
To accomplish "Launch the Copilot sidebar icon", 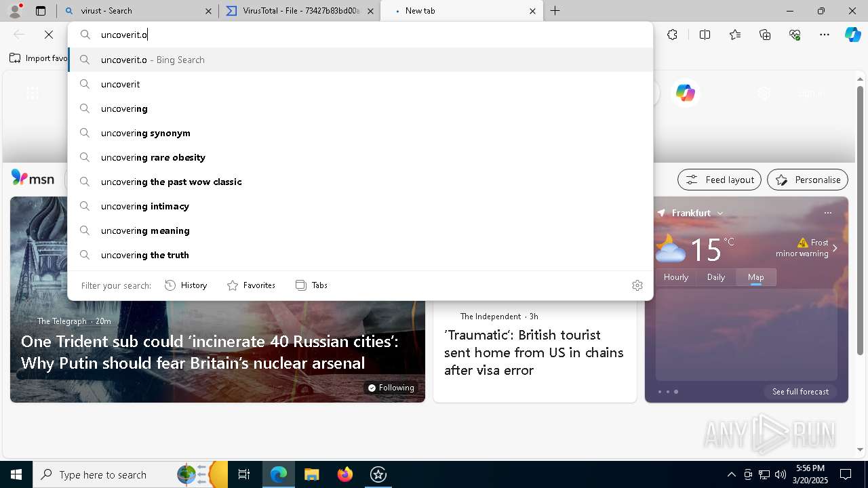I will [852, 35].
